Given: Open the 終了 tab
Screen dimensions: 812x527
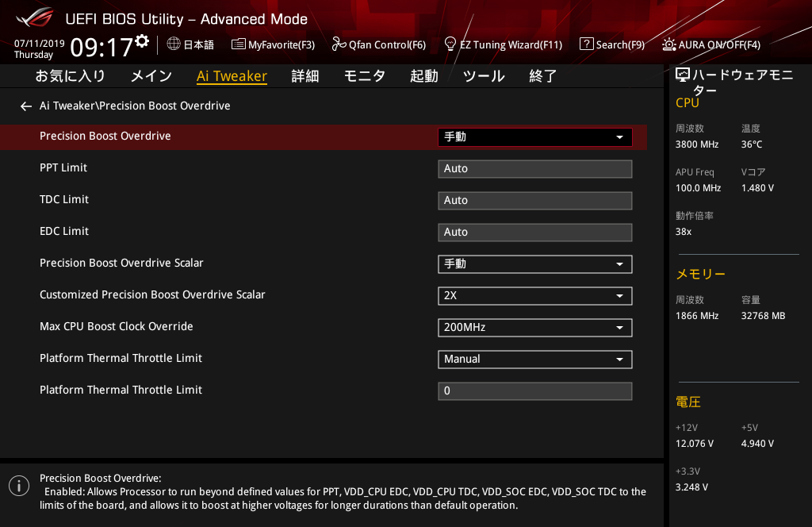Looking at the screenshot, I should pos(543,76).
